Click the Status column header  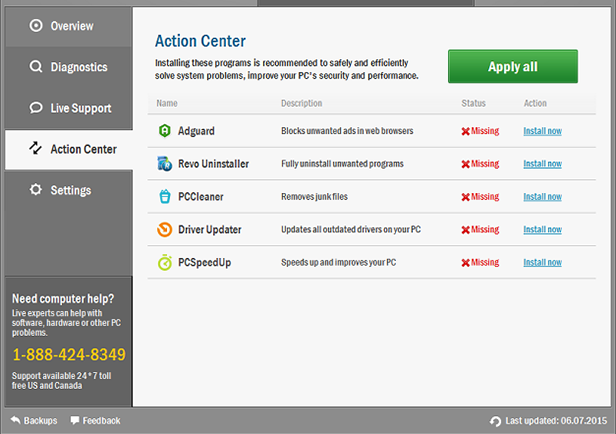pyautogui.click(x=473, y=103)
